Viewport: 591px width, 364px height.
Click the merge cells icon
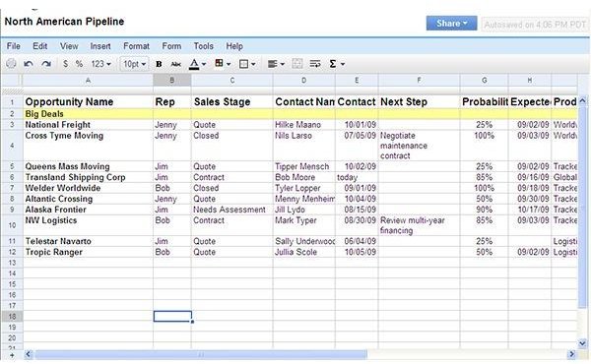click(x=297, y=64)
